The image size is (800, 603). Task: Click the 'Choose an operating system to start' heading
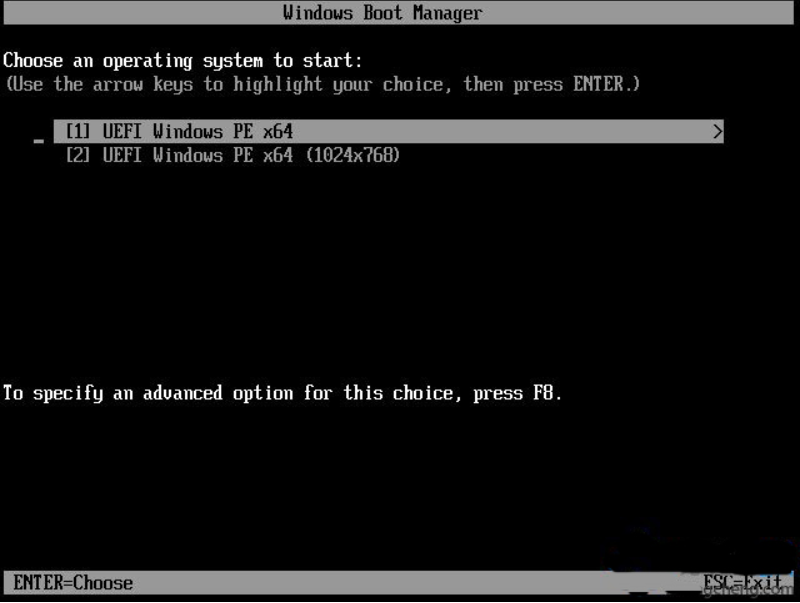click(183, 61)
